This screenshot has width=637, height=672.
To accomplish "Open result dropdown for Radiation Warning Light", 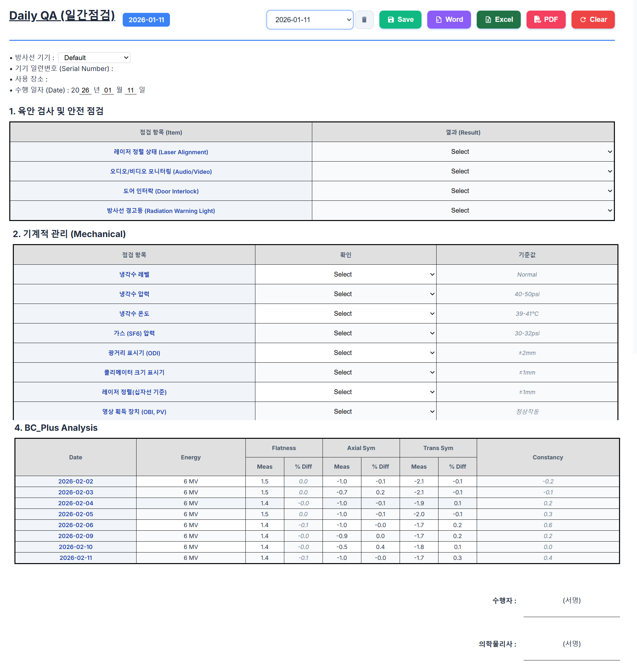I will pos(463,210).
